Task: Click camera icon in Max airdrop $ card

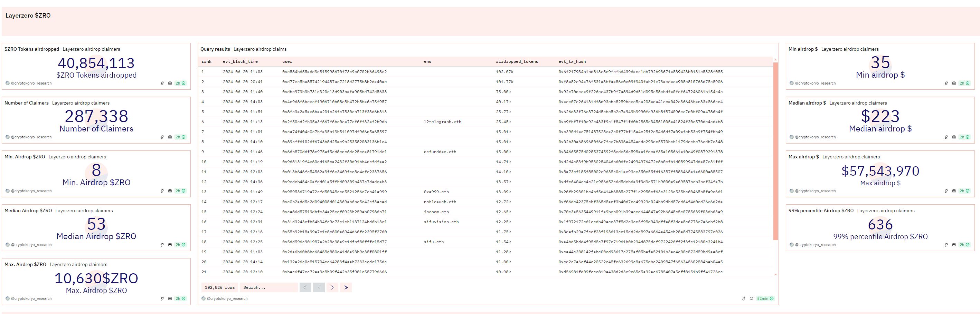Action: click(954, 191)
